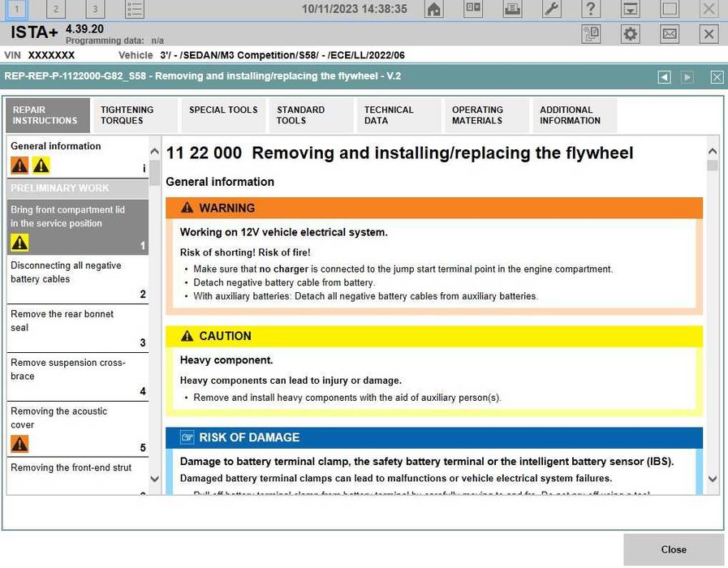Click step list scrollbar thumb
The width and height of the screenshot is (728, 568).
point(154,173)
